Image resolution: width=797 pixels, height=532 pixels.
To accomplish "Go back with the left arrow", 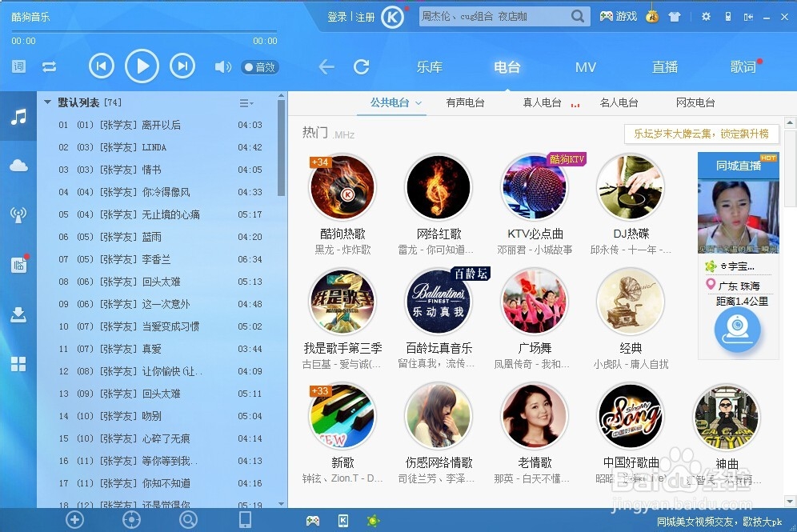I will tap(326, 66).
